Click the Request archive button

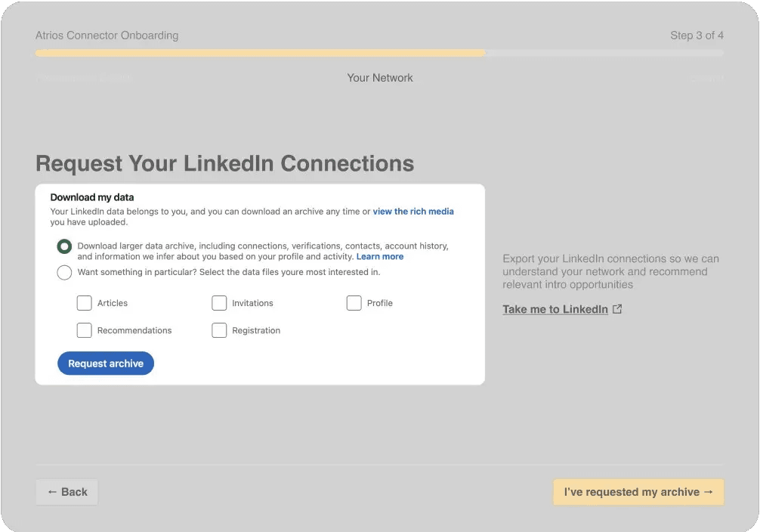(x=106, y=363)
